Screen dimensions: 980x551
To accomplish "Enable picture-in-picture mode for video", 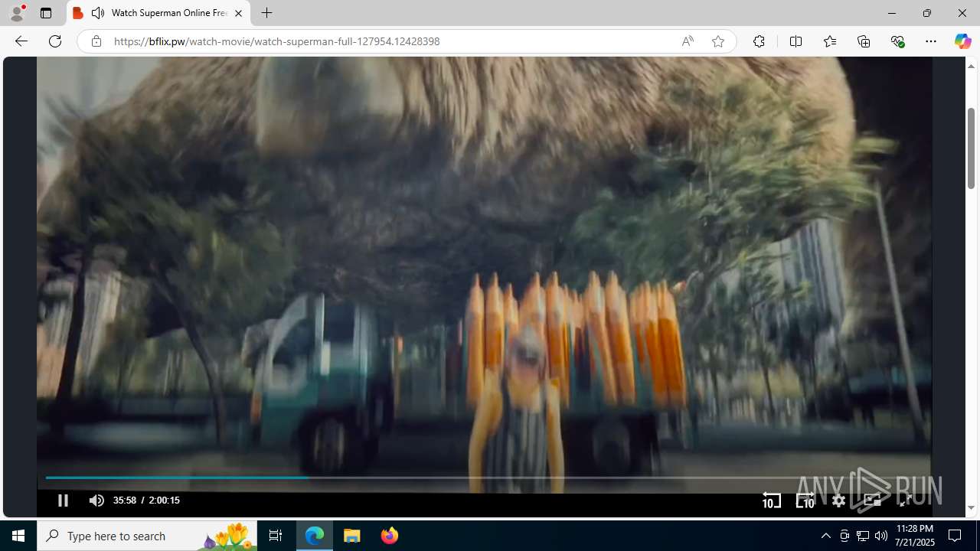I will pos(872,500).
